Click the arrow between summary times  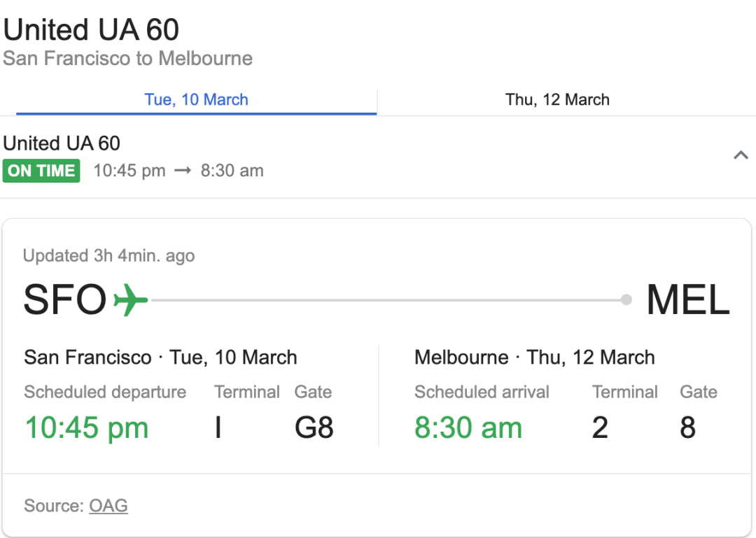[183, 171]
